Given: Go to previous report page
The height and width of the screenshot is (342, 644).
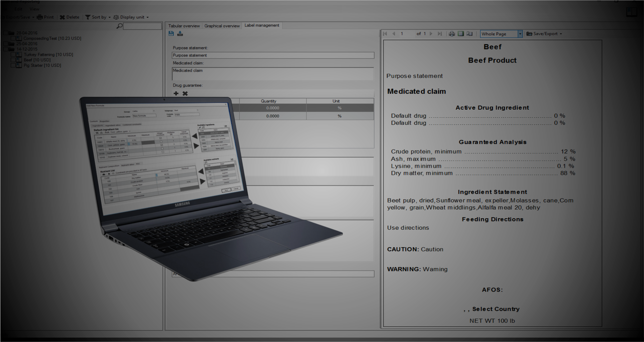Looking at the screenshot, I should (394, 34).
